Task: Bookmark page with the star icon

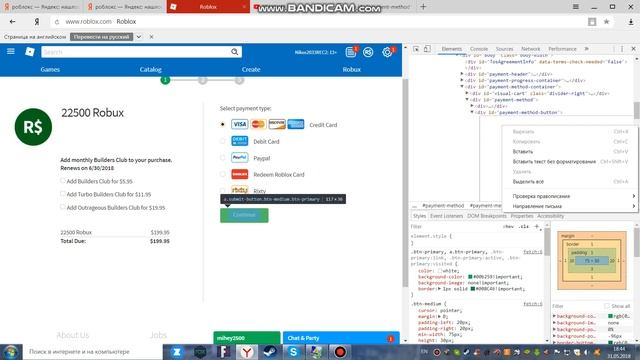Action: click(x=607, y=22)
